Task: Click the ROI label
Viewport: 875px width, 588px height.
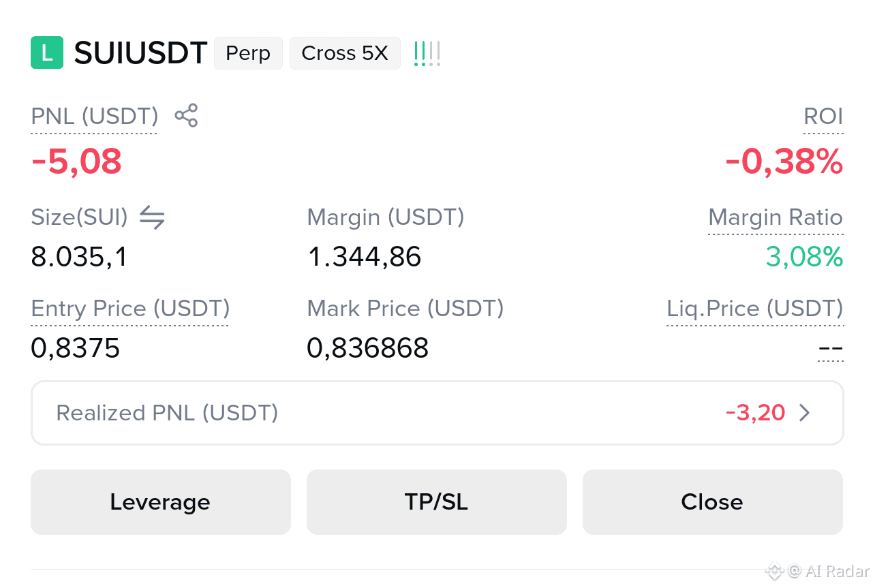Action: coord(823,117)
